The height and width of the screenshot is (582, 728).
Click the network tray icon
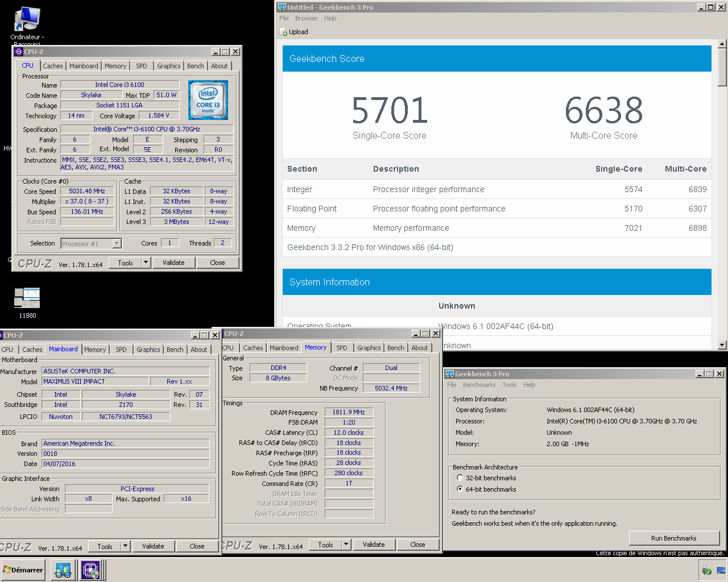click(x=721, y=570)
